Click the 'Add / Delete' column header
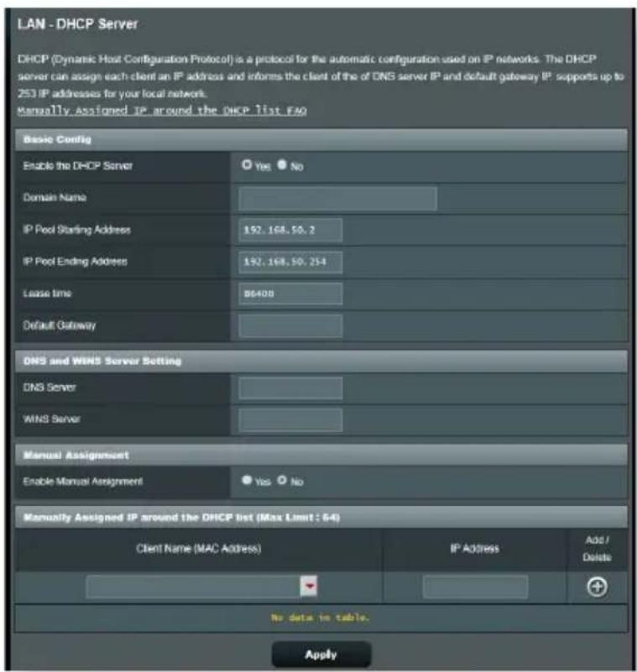637x672 pixels. [x=597, y=549]
